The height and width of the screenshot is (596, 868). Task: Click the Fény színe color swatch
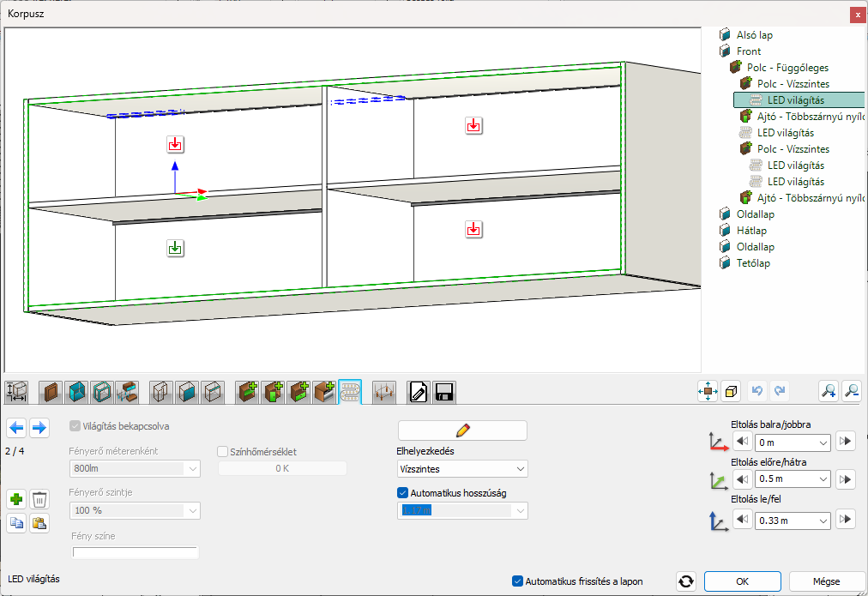[x=136, y=552]
